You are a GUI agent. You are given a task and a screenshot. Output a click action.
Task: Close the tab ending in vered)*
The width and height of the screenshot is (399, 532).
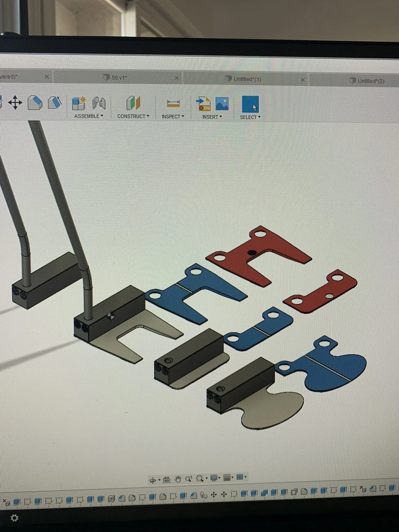(x=47, y=77)
